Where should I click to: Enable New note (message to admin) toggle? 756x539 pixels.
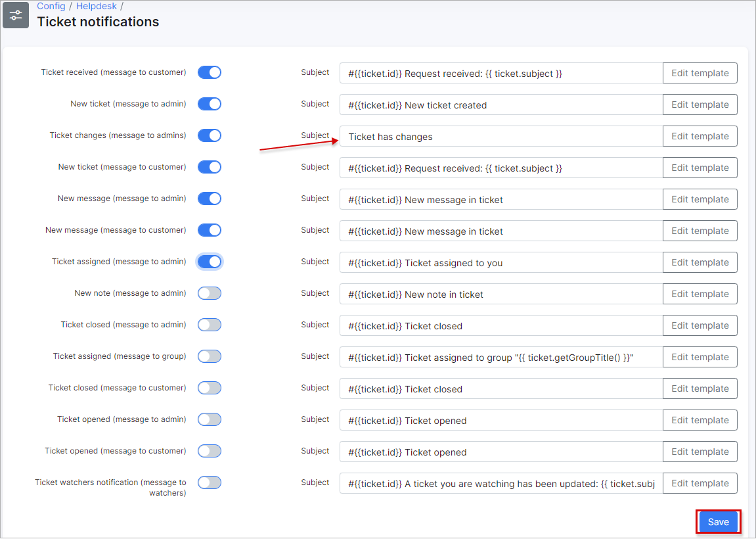click(x=209, y=293)
